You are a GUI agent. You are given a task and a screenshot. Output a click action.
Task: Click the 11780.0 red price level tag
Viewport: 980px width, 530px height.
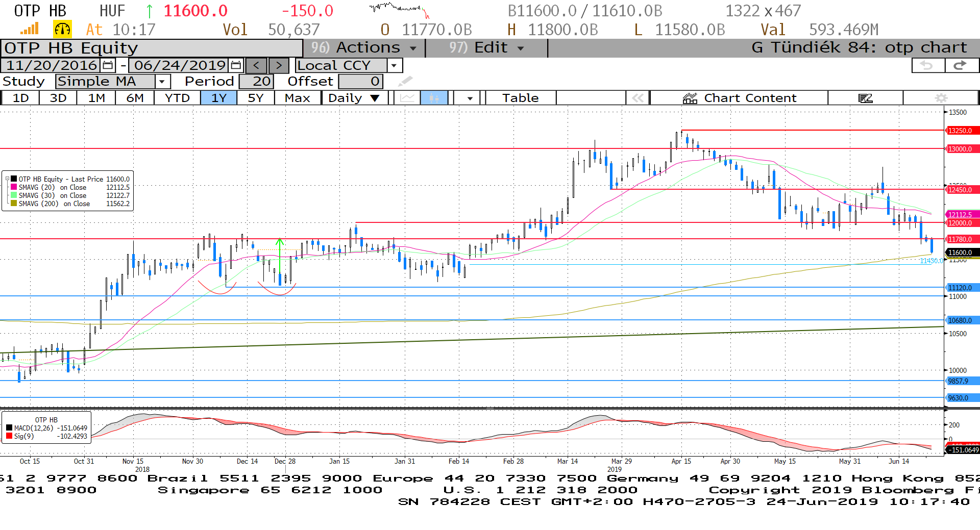point(962,239)
